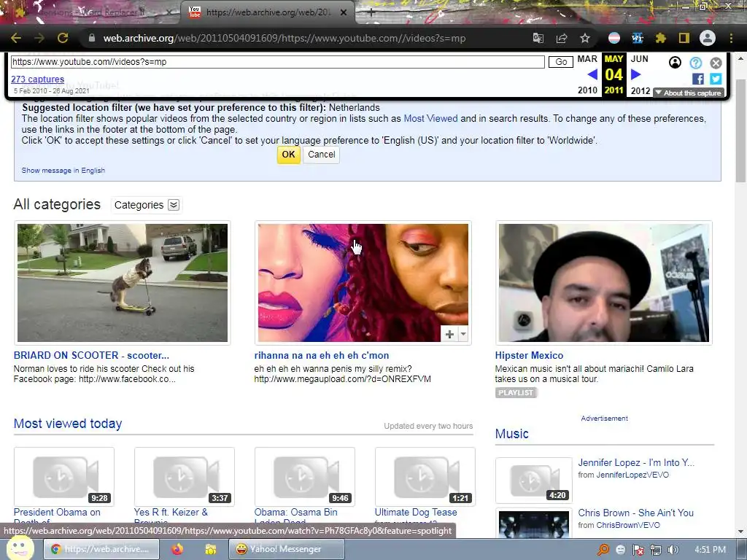Click the yellow OK button
Image resolution: width=747 pixels, height=560 pixels.
288,155
